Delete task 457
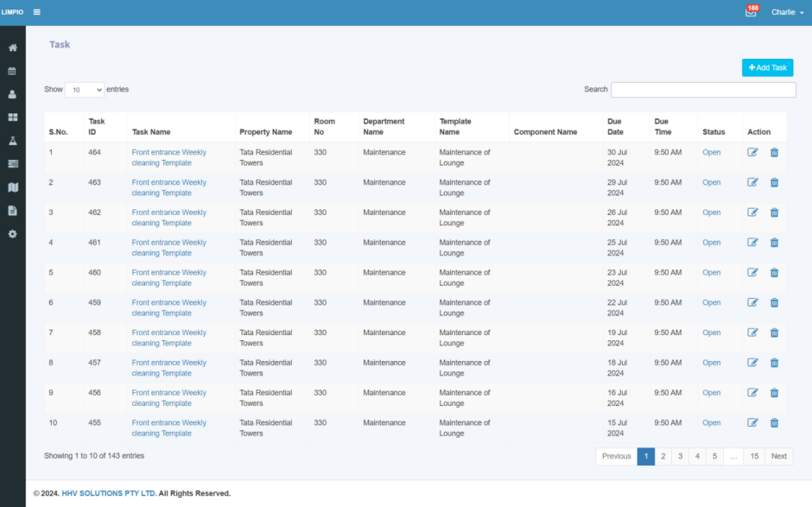 click(x=774, y=363)
